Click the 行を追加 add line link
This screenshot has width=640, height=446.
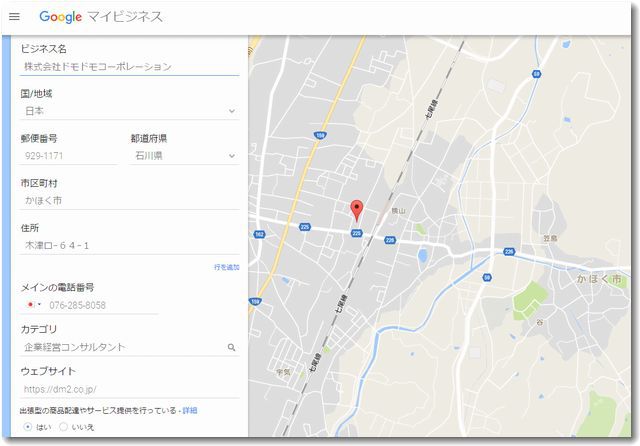coord(227,267)
